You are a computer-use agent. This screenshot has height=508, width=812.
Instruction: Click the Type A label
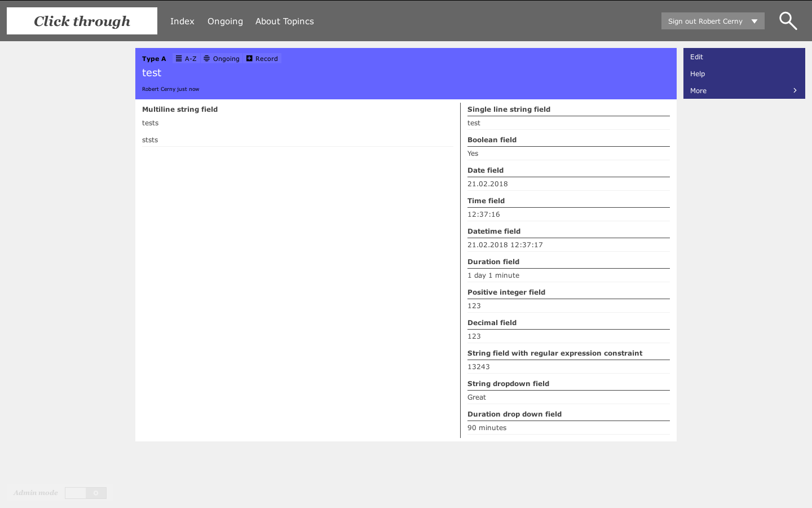coord(154,59)
